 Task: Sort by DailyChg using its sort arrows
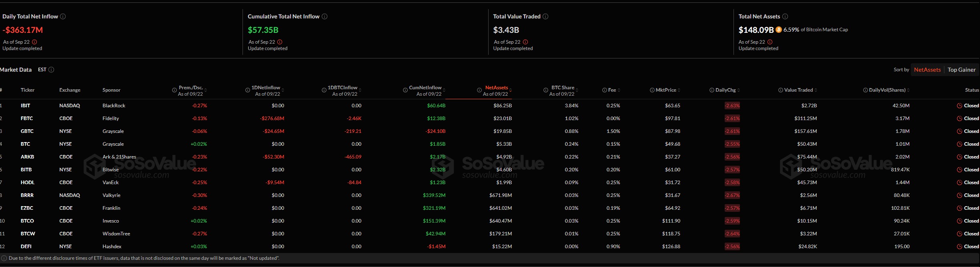point(739,90)
